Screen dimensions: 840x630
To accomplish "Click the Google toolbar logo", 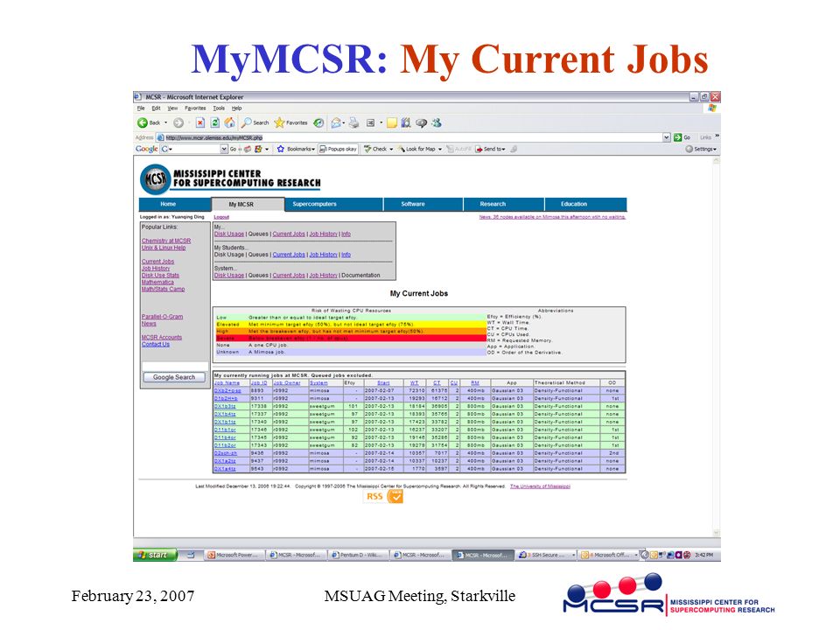I will (146, 149).
